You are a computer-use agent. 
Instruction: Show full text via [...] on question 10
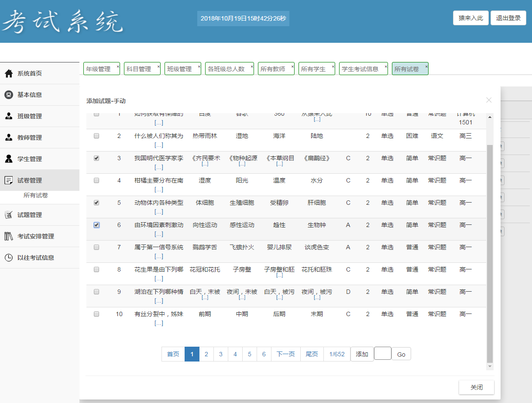point(158,323)
